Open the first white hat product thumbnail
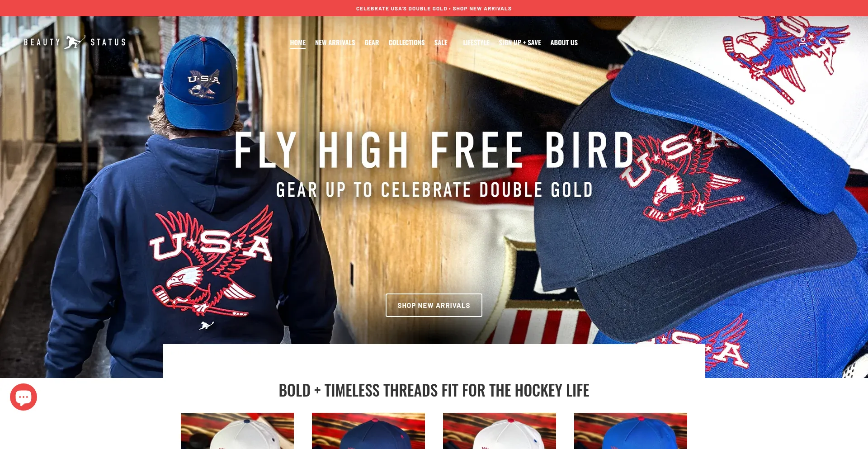 coord(237,431)
